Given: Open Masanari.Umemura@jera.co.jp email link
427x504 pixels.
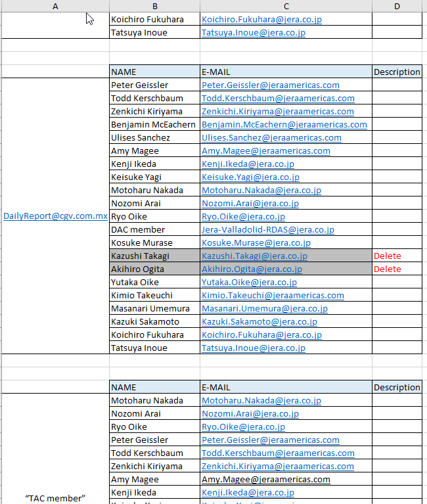Looking at the screenshot, I should click(265, 309).
